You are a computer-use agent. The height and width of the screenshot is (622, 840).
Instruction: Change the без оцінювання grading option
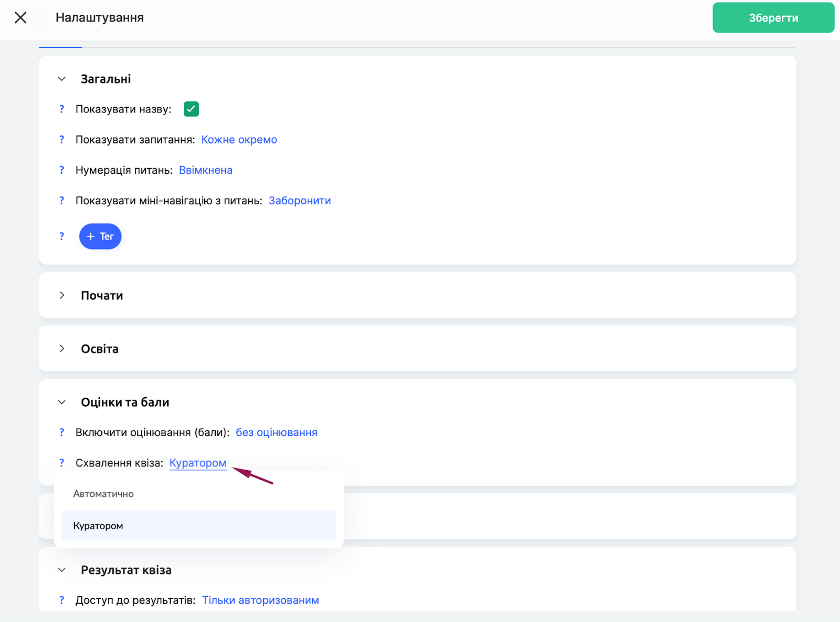point(276,432)
